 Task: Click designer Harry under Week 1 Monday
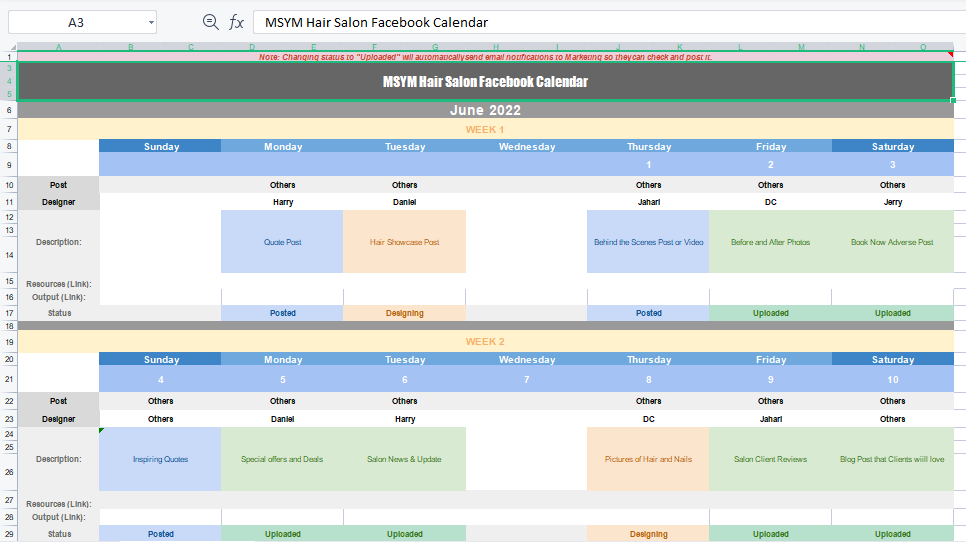[x=282, y=202]
